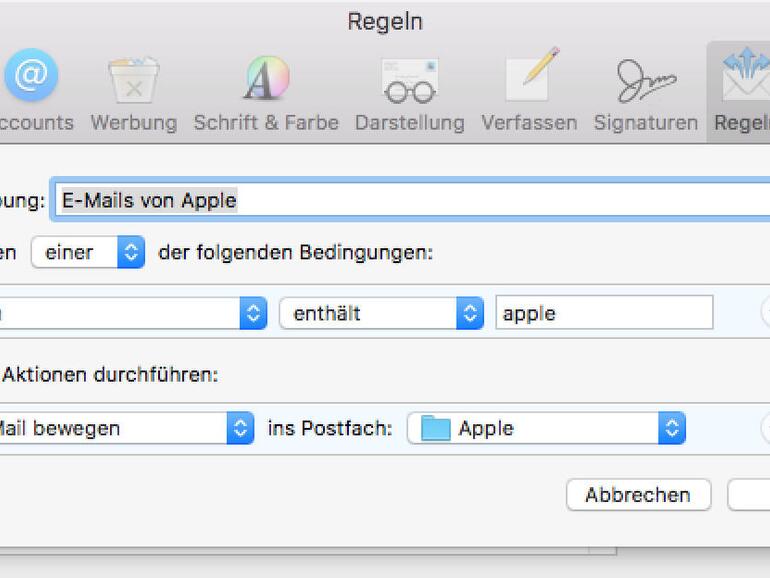Viewport: 770px width, 578px height.
Task: Click the 'Regeln' window title
Action: coord(385,22)
